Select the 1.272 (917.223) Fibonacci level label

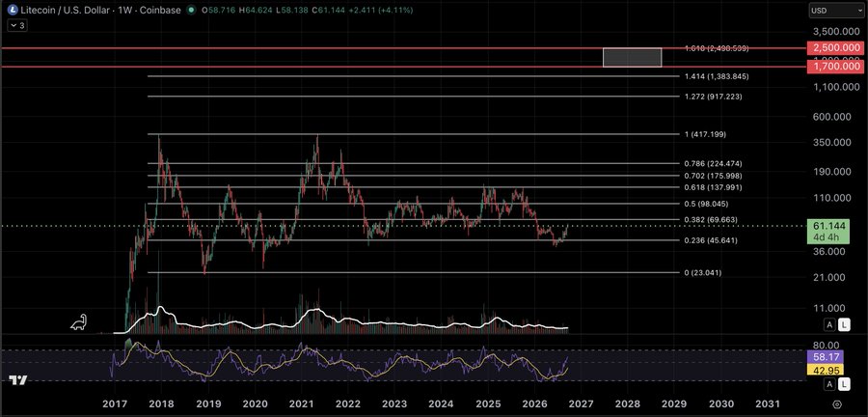(713, 97)
